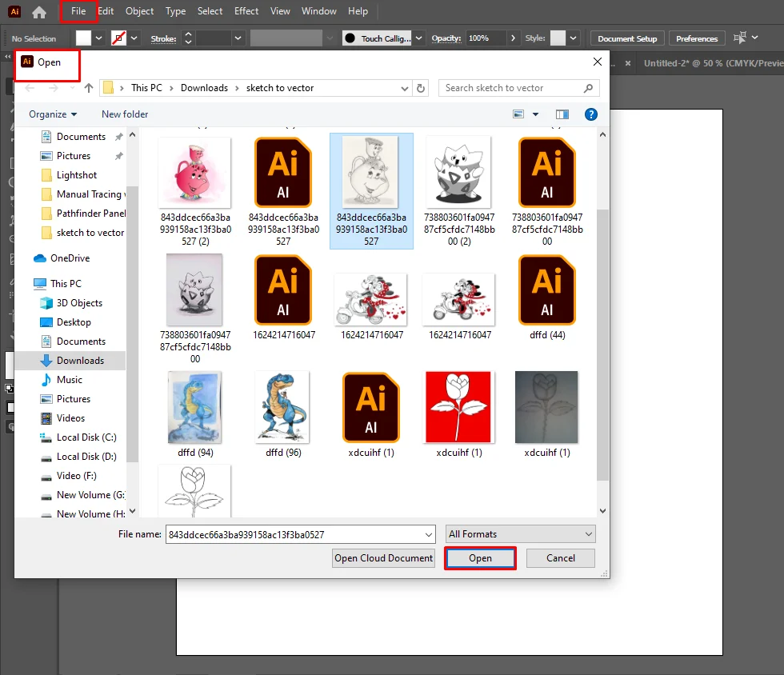The height and width of the screenshot is (675, 784).
Task: Select the pink teapot thumbnail 527 (2)
Action: coord(195,173)
